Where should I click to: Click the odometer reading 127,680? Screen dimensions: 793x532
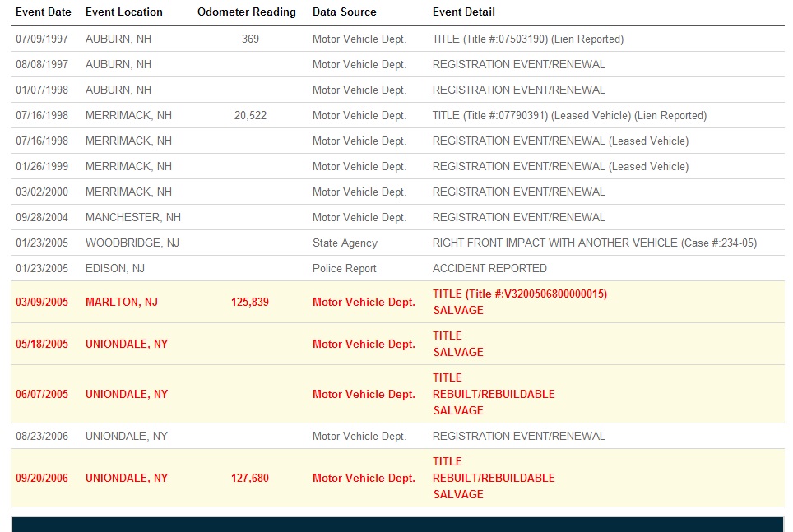(x=250, y=479)
